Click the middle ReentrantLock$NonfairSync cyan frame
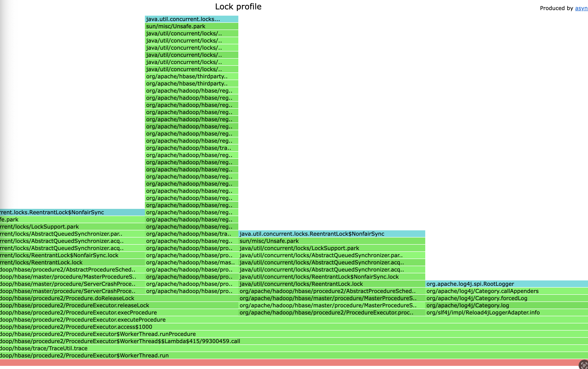Viewport: 588px width, 369px height. (x=332, y=234)
